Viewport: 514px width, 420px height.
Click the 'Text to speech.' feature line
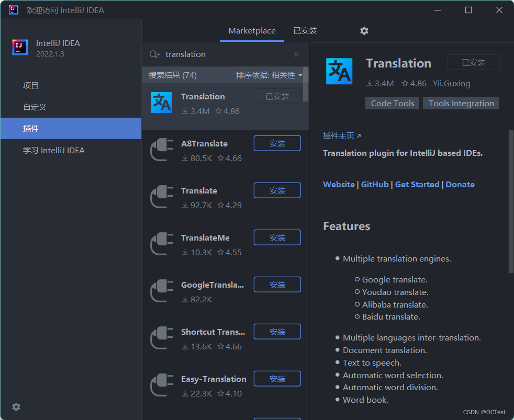click(x=372, y=363)
